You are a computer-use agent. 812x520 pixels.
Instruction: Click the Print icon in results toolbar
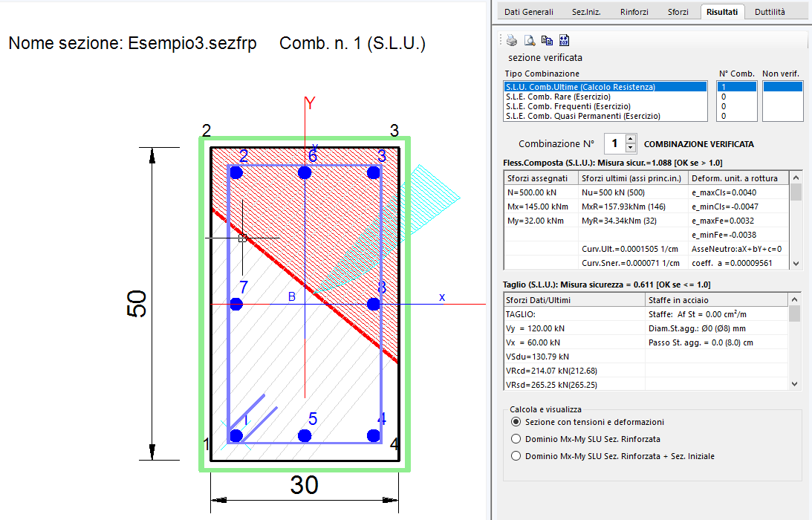point(512,40)
